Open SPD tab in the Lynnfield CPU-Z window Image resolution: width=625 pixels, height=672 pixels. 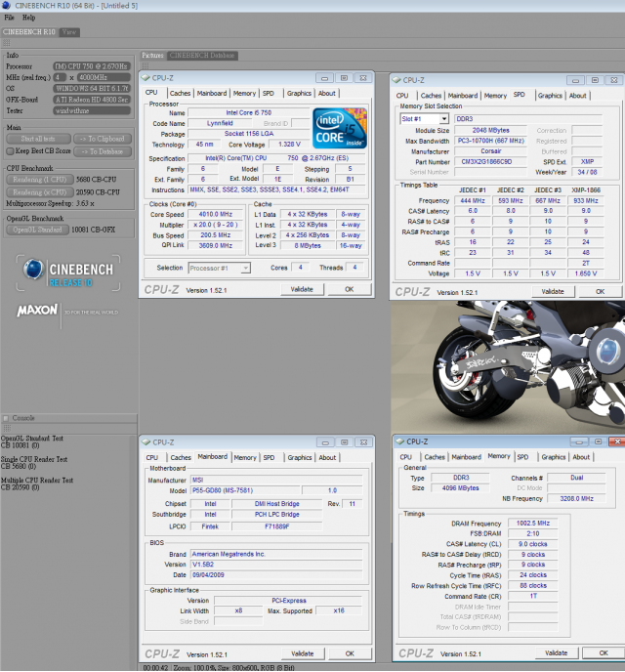coord(269,93)
